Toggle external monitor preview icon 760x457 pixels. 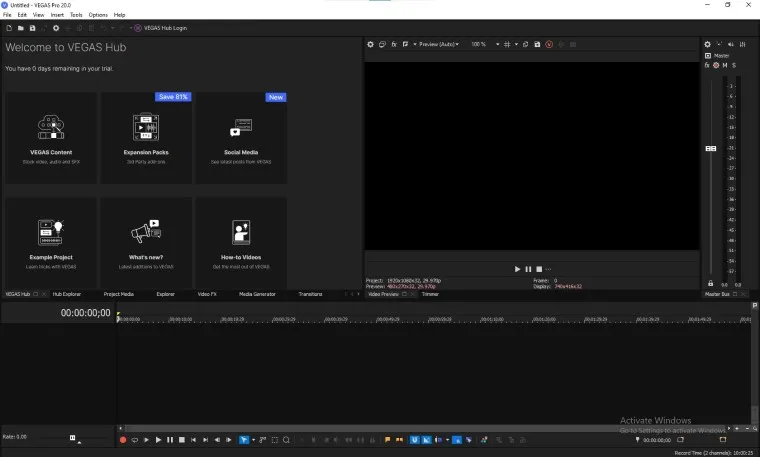[382, 44]
